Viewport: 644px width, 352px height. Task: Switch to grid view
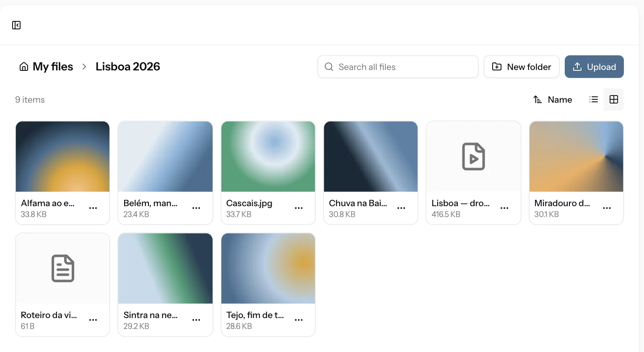coord(614,99)
